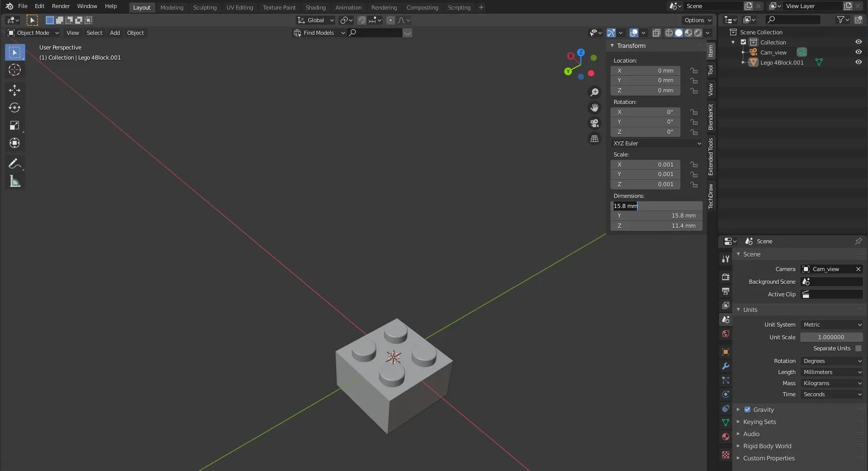Uncheck the Collection checkbox in the outliner

743,42
